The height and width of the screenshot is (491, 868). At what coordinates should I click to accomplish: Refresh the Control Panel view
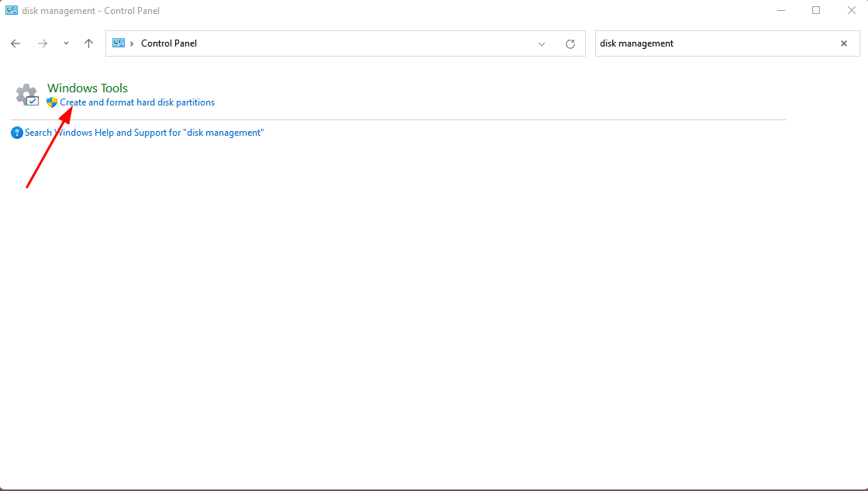click(x=570, y=43)
